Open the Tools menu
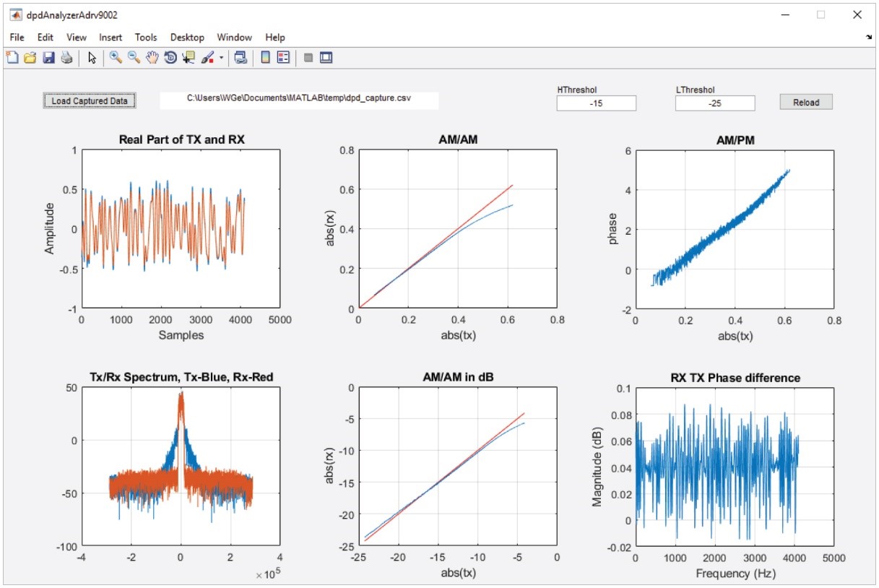 point(146,38)
